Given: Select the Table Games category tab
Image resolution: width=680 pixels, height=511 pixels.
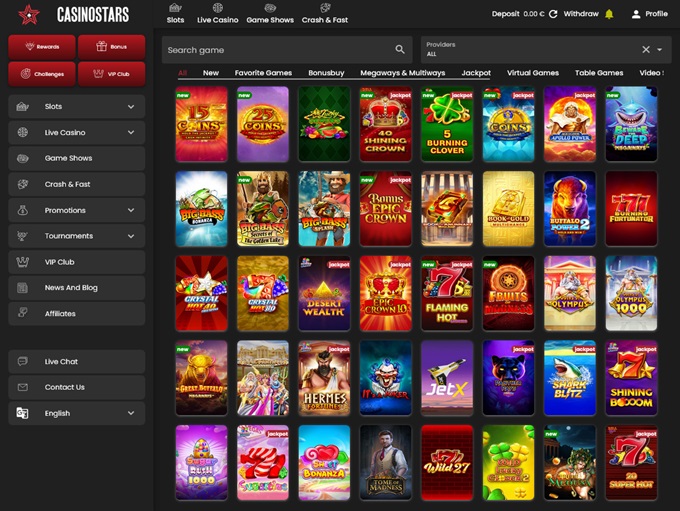Looking at the screenshot, I should [598, 73].
